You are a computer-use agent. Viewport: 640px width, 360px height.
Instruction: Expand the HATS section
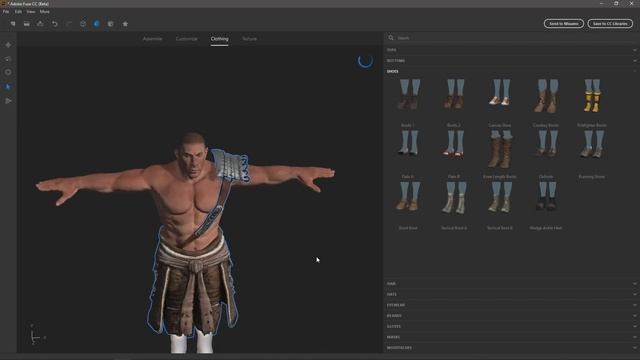(x=512, y=294)
